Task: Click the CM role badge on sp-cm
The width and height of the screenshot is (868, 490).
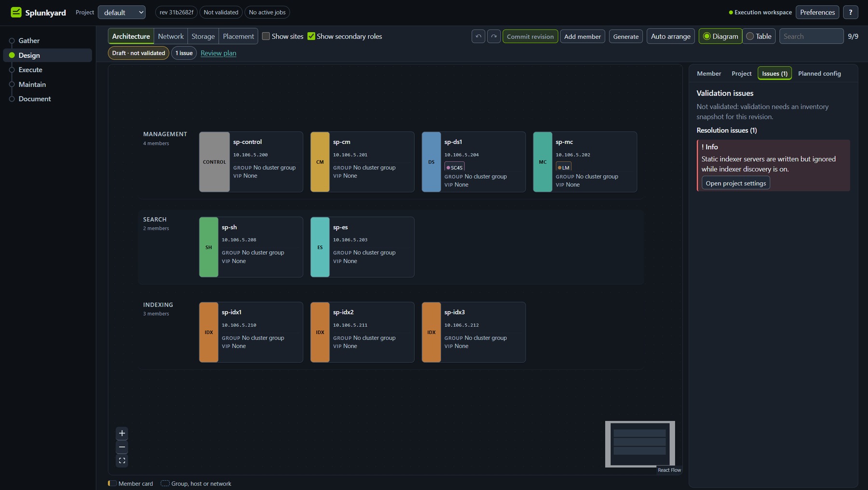Action: (x=320, y=162)
